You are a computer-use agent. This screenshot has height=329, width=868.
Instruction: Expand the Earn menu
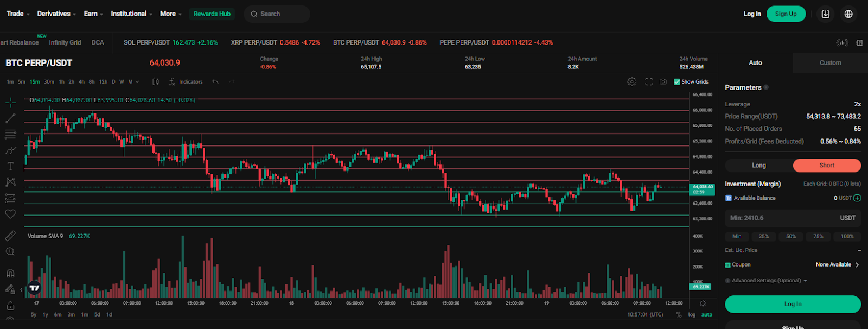93,14
